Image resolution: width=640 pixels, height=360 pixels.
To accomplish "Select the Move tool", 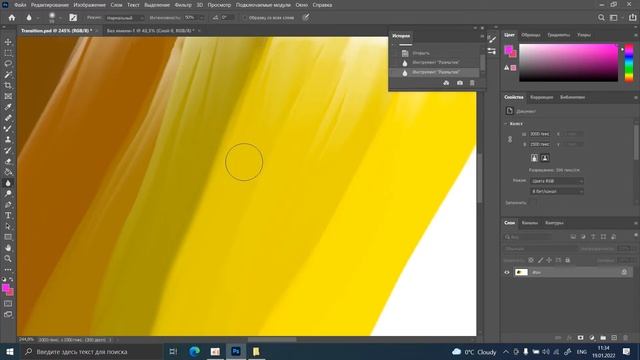I will pyautogui.click(x=8, y=42).
